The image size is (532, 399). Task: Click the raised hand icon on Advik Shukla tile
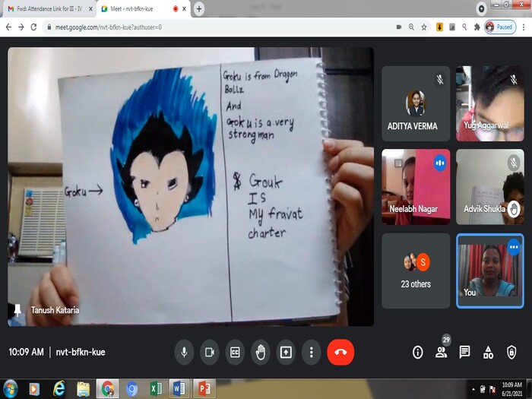click(514, 209)
